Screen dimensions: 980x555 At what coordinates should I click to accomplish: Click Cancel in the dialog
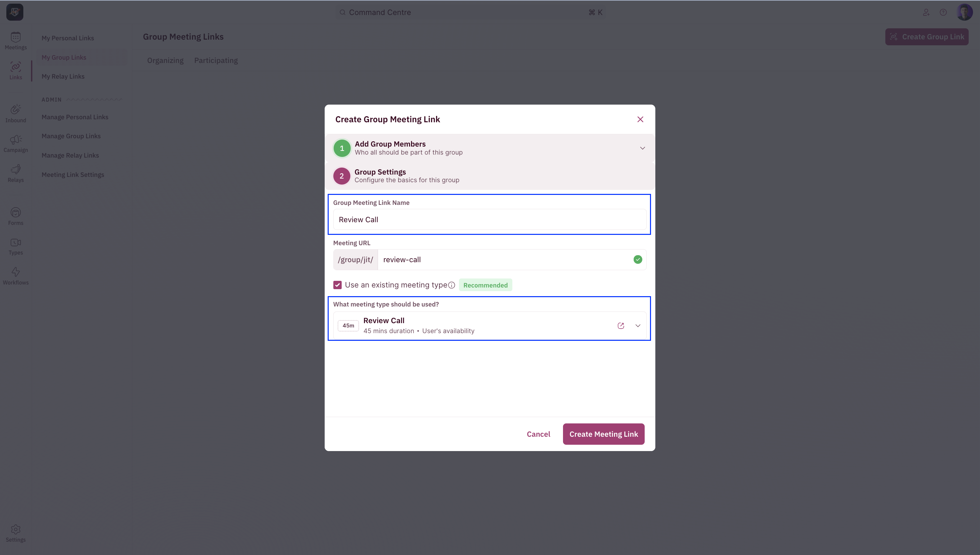(x=538, y=434)
